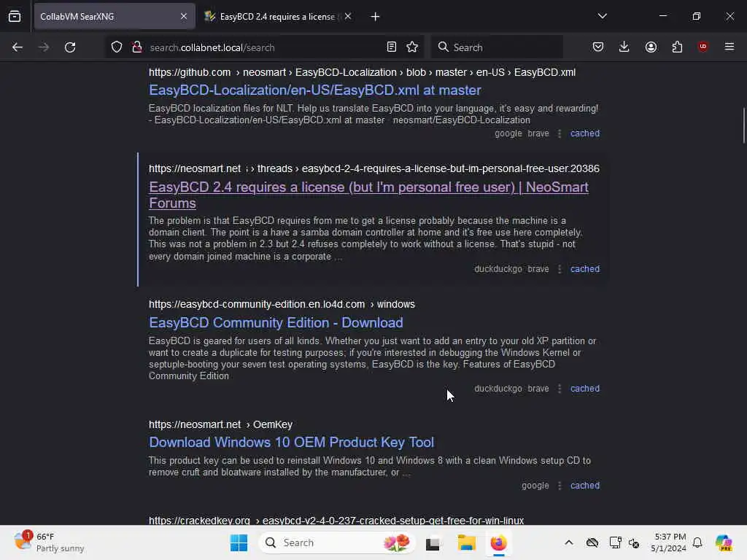Open the weather widget showing 66°F
Image resolution: width=747 pixels, height=560 pixels.
[x=49, y=542]
